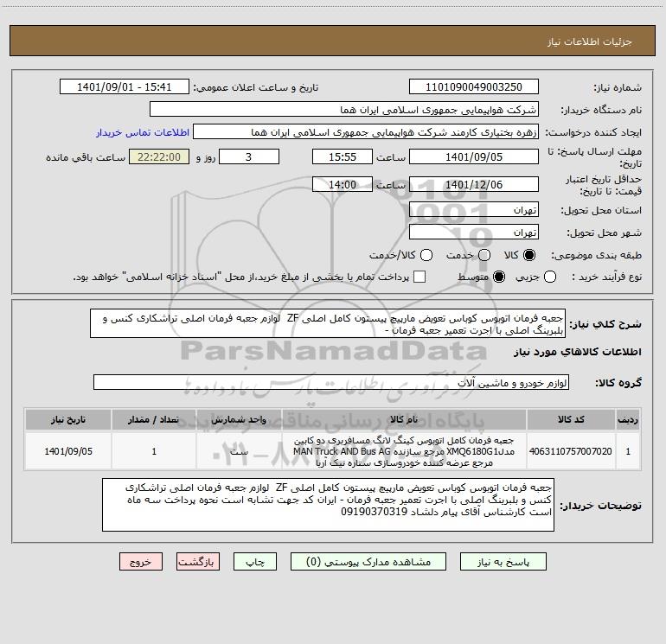The height and width of the screenshot is (644, 666).
Task: Click the شماره نیاز field 1101090049003250
Action: 474,86
